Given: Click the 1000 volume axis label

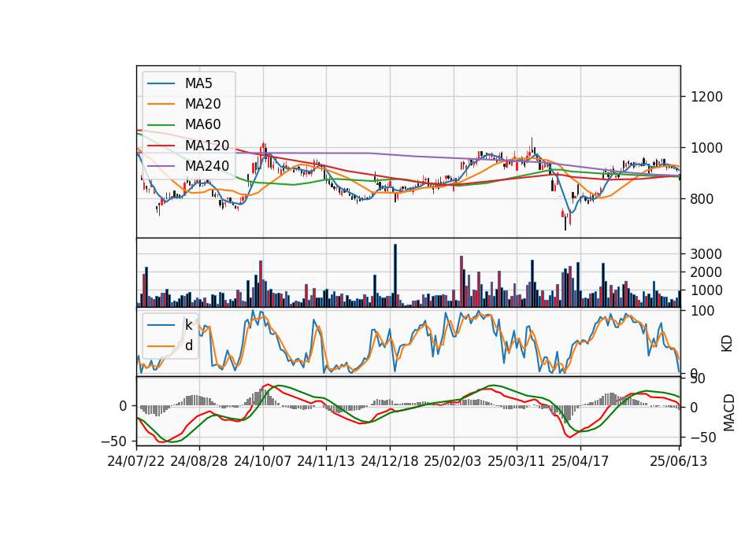Looking at the screenshot, I should [x=706, y=290].
